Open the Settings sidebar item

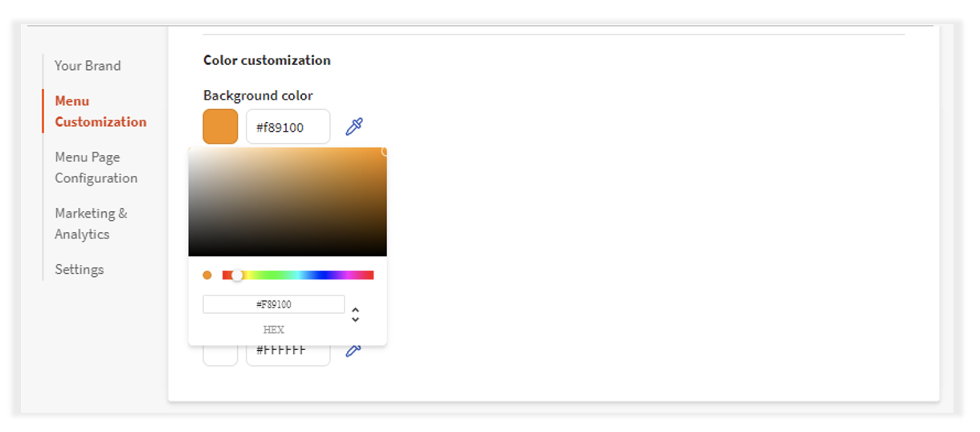click(x=79, y=270)
